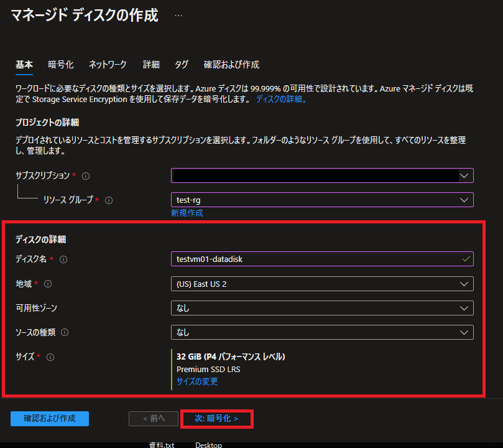Screen dimensions: 503x448
Task: Click info icon next to ソースの種類
Action: point(65,332)
